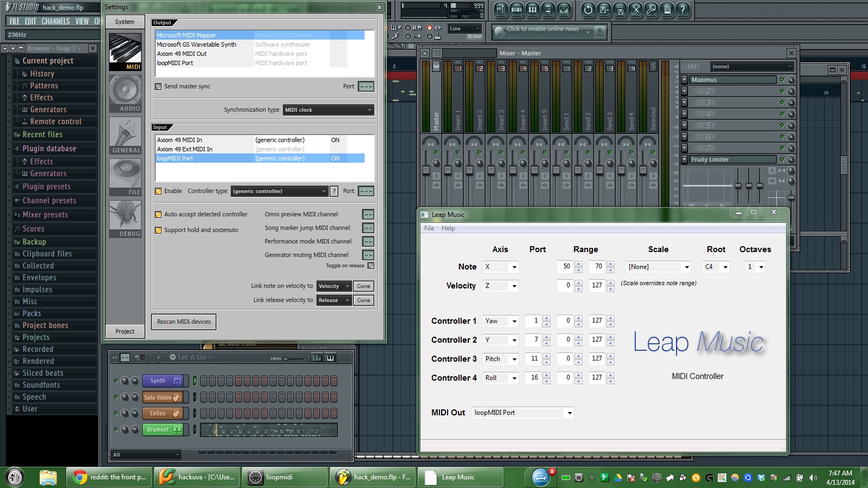This screenshot has width=868, height=488.
Task: Select the MIDI section in Settings
Action: [x=125, y=52]
